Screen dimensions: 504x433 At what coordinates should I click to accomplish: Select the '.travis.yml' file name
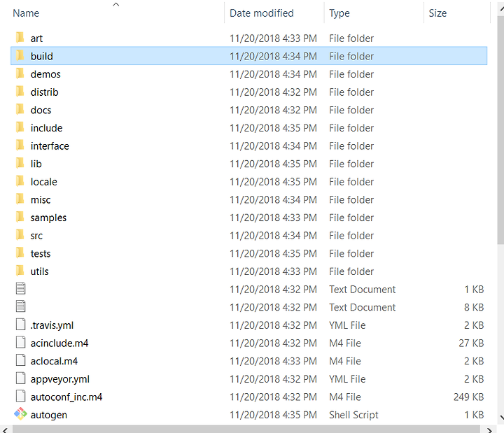[x=52, y=325]
